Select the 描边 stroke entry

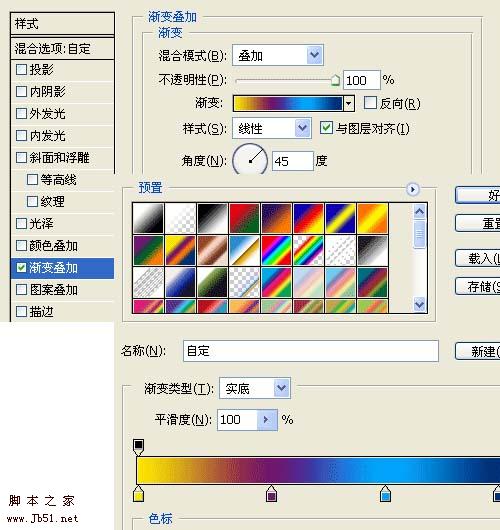click(x=63, y=311)
